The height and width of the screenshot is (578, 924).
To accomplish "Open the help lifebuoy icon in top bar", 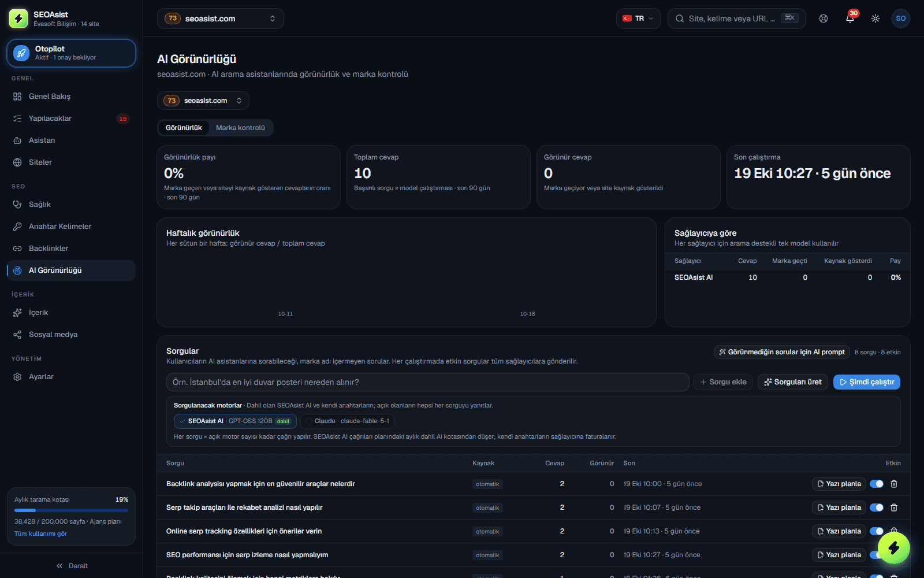I will 824,18.
